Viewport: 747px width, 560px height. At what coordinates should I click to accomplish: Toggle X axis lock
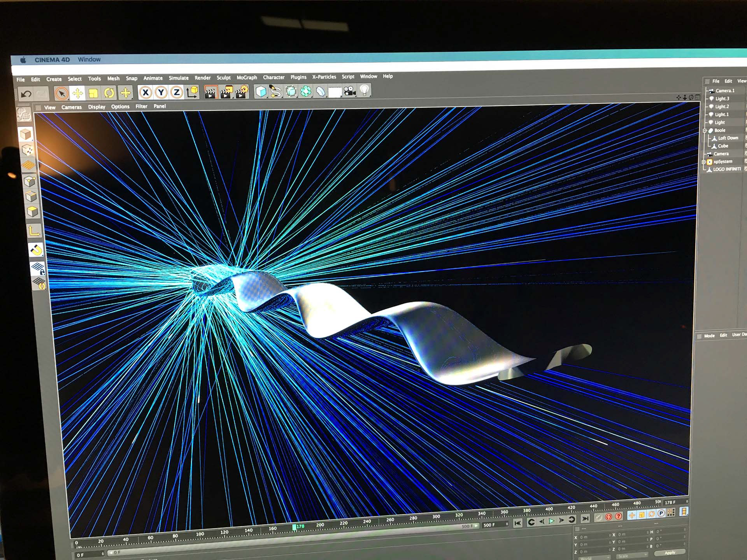pyautogui.click(x=146, y=93)
